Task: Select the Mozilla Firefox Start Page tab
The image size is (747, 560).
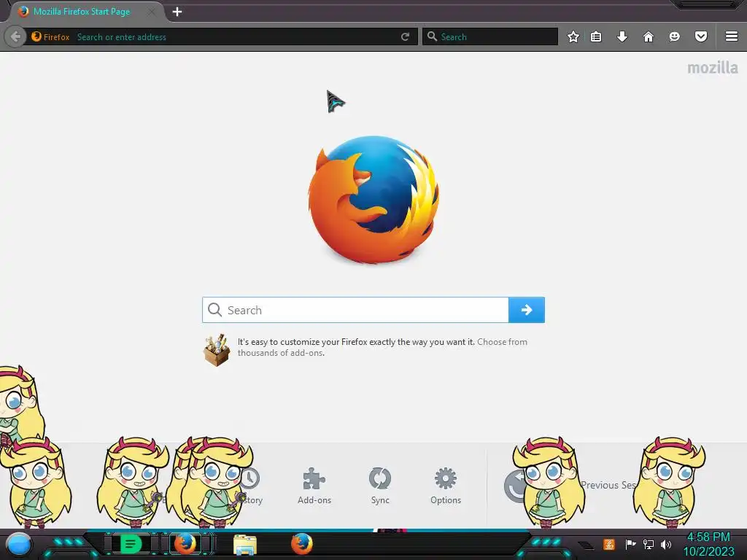Action: coord(82,12)
